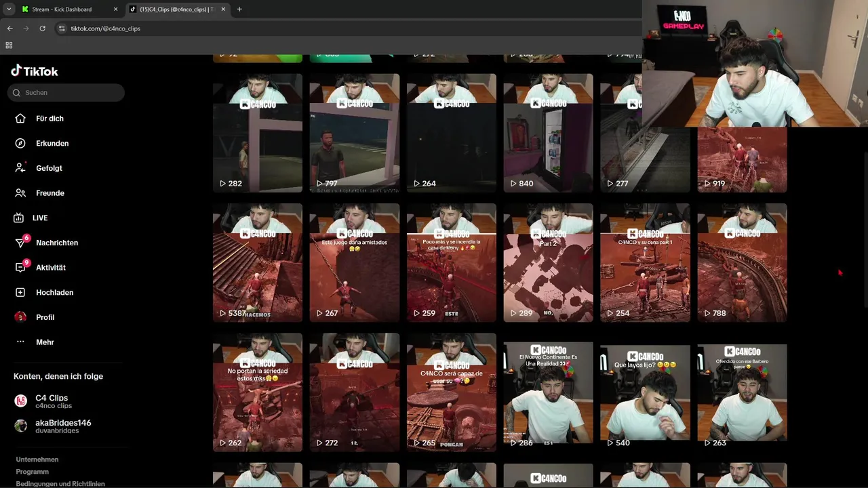Switch to Stream - Kick Dashboard tab
868x488 pixels.
pyautogui.click(x=70, y=9)
